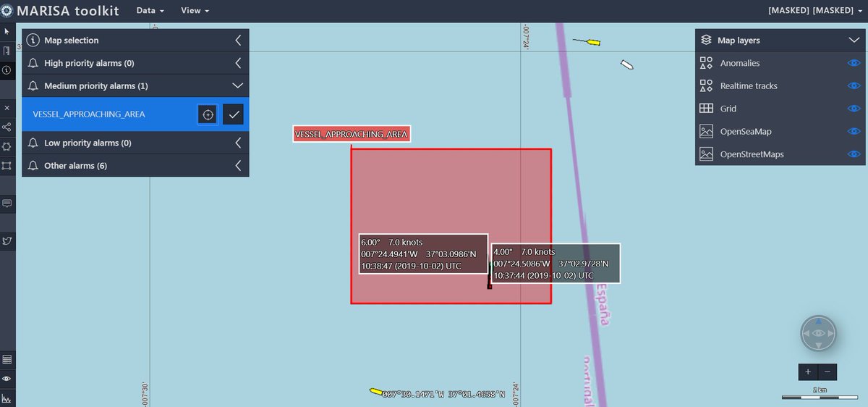This screenshot has width=868, height=407.
Task: Click the navigation compass control
Action: point(818,333)
